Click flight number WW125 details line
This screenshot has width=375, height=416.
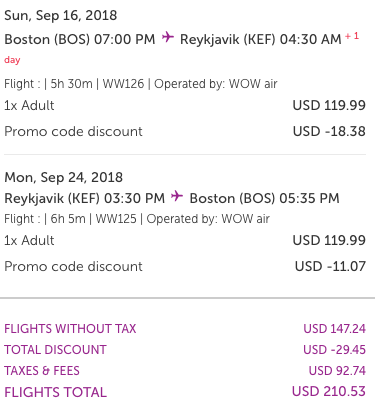click(137, 219)
